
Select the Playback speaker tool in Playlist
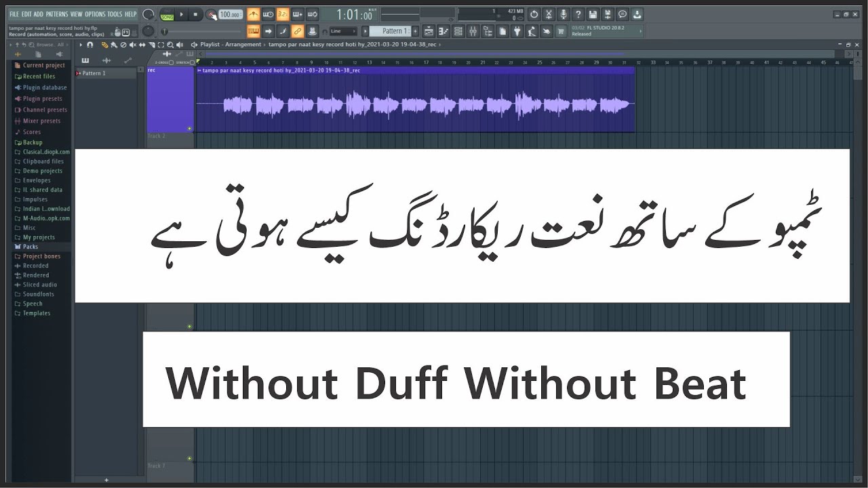[x=180, y=45]
